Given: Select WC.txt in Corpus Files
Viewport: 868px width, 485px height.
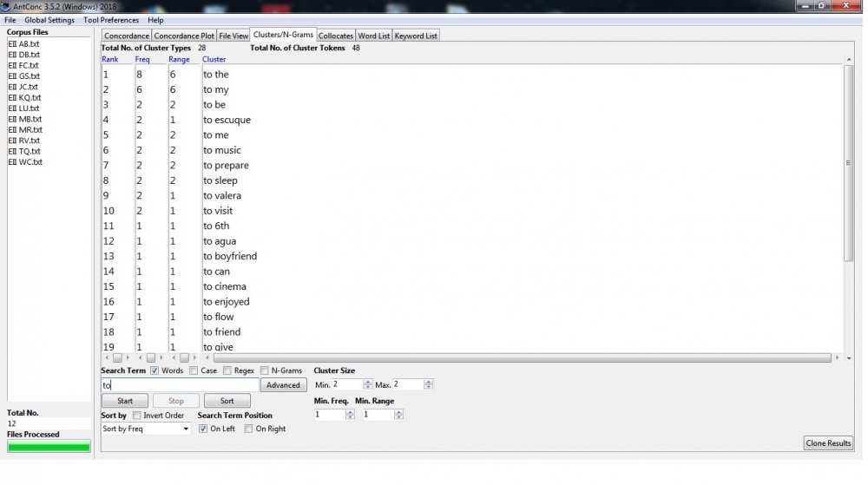Looking at the screenshot, I should coord(25,162).
